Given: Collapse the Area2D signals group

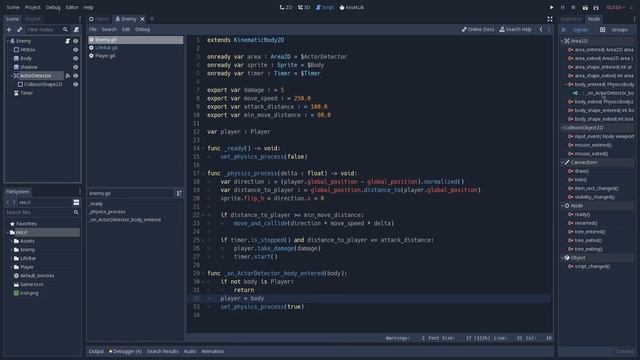Looking at the screenshot, I should pos(562,41).
